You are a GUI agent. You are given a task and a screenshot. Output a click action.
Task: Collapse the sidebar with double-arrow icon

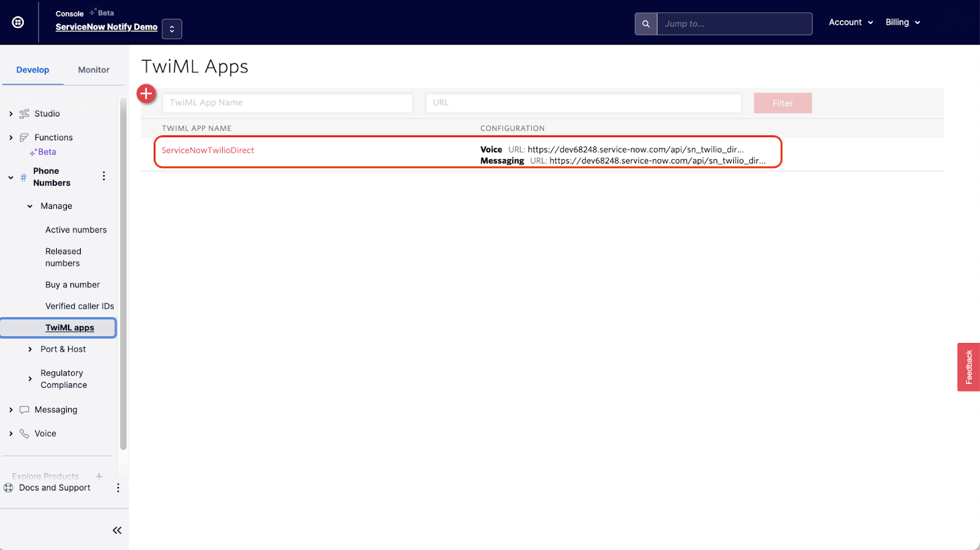117,530
